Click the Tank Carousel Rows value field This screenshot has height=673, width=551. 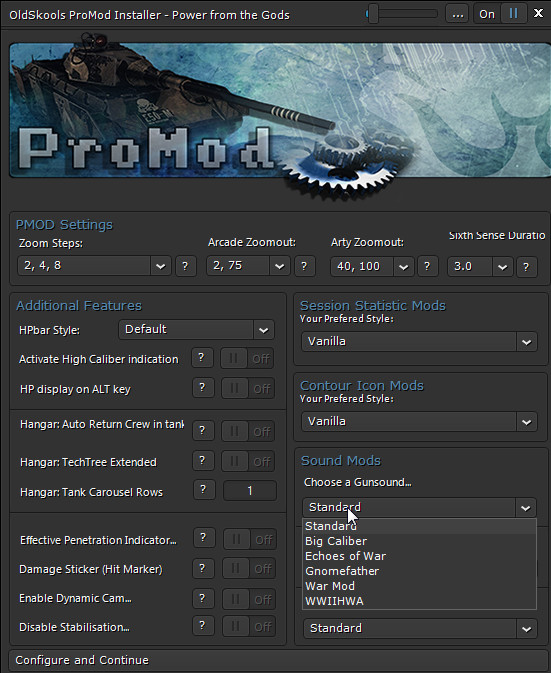point(250,491)
